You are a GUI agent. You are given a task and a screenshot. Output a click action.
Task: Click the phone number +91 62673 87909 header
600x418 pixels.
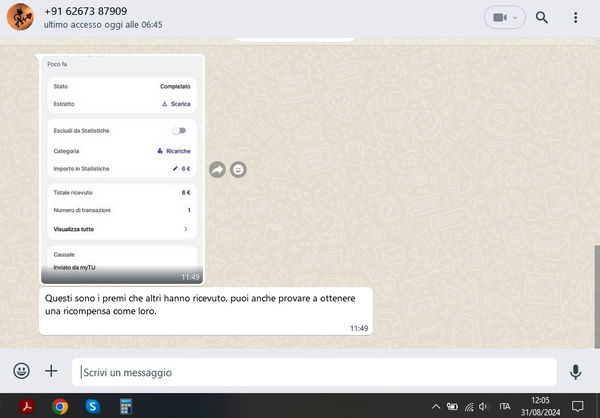click(x=86, y=11)
